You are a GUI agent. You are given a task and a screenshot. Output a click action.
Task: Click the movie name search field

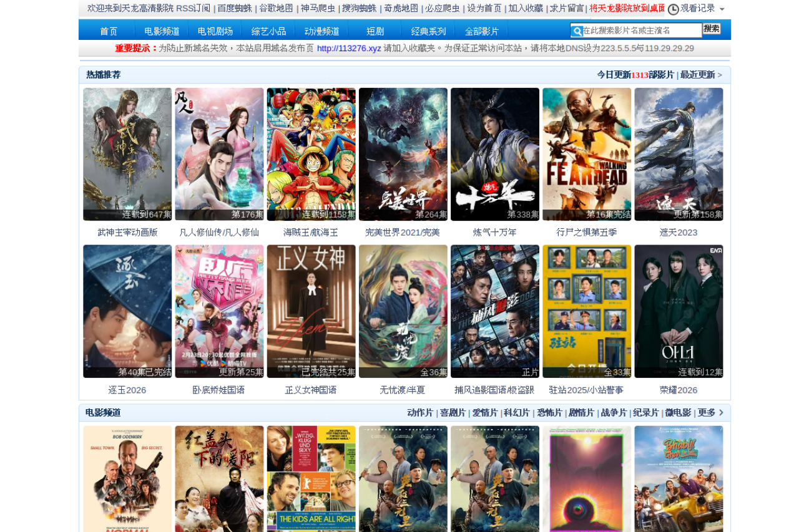(x=641, y=31)
